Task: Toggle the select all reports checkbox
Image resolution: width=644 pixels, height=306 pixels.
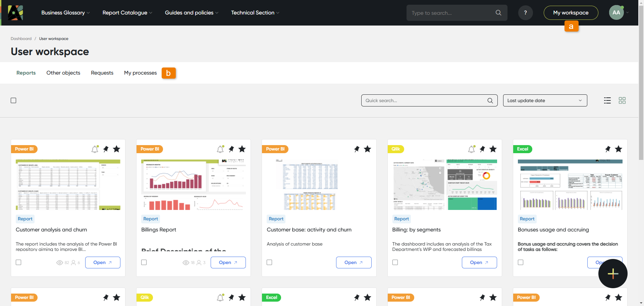Action: [x=13, y=100]
